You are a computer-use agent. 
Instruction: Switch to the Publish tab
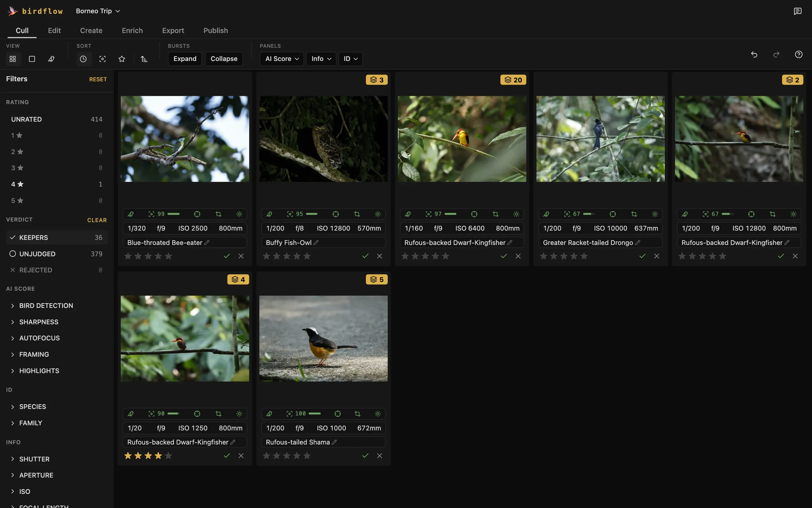pyautogui.click(x=216, y=30)
